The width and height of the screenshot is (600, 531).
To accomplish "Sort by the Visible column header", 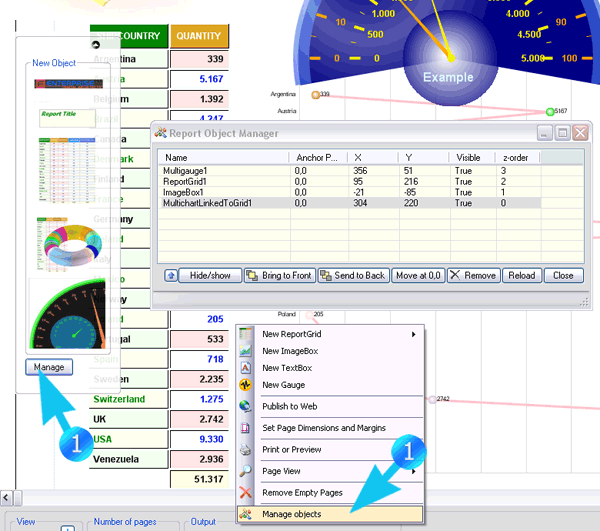I will 472,158.
